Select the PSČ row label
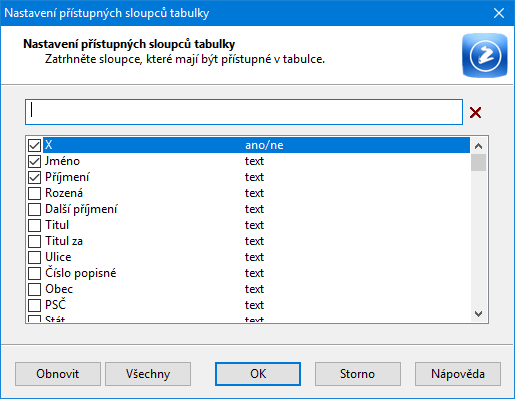 (56, 305)
